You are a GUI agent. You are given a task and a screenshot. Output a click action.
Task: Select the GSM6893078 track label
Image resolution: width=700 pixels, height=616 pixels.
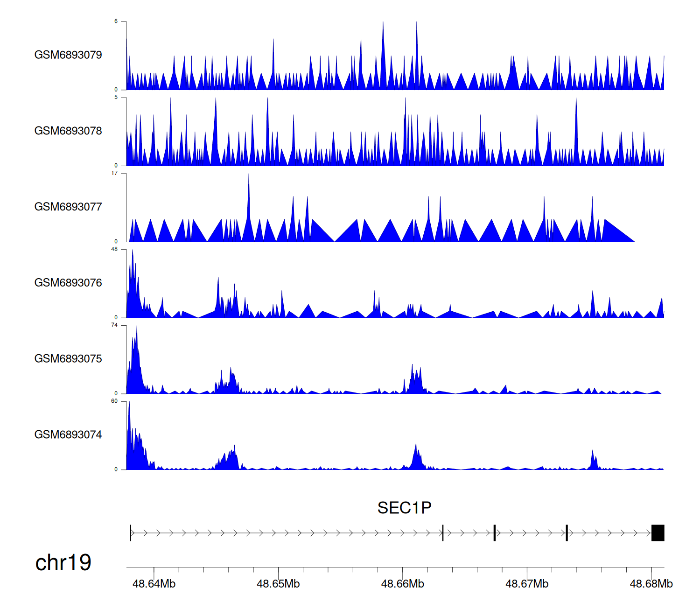tap(68, 131)
